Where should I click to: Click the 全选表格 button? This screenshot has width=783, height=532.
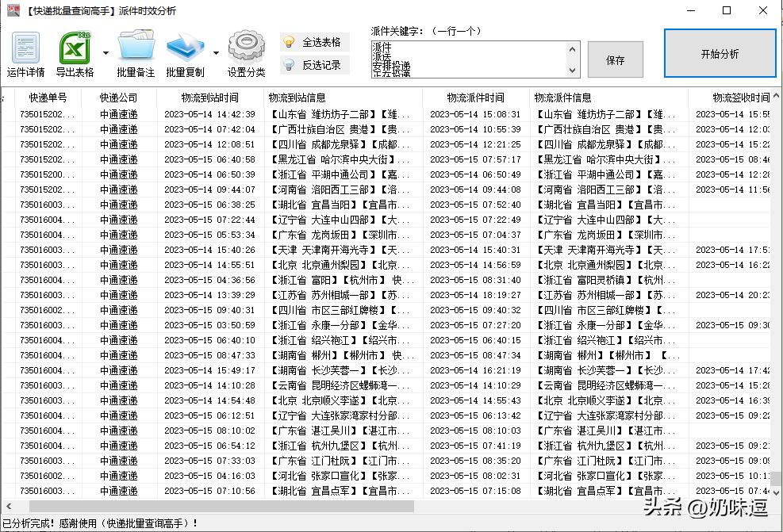(314, 42)
